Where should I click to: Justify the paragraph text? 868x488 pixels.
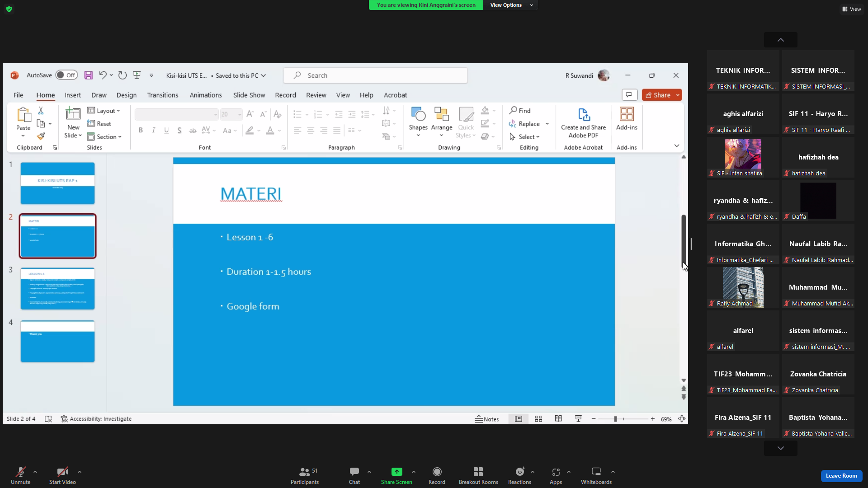pos(337,131)
